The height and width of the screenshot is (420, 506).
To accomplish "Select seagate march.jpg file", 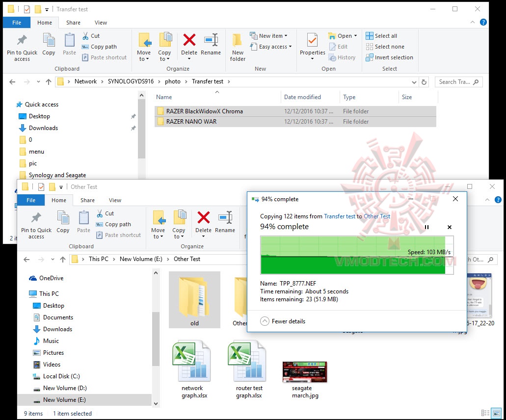I will 305,380.
